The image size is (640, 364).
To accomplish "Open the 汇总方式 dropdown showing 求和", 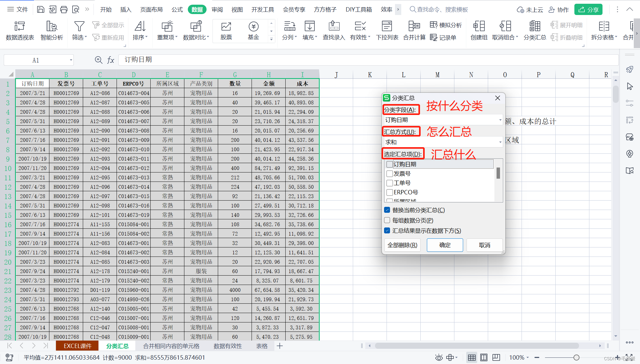I will click(500, 142).
